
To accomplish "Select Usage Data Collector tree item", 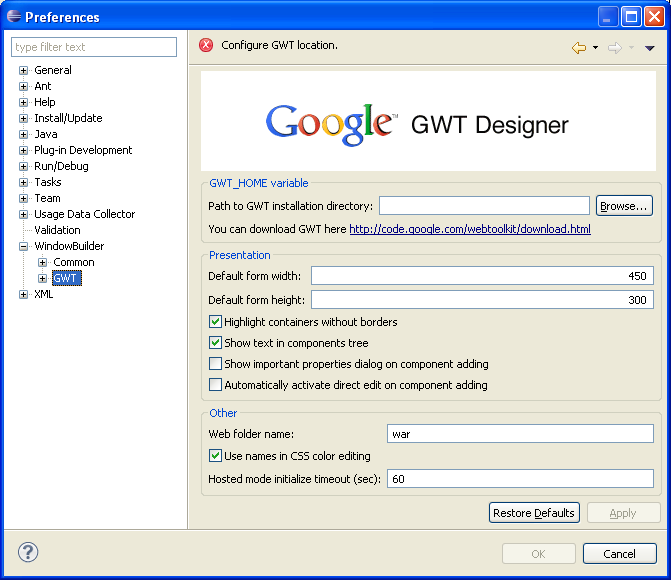I will pyautogui.click(x=85, y=214).
